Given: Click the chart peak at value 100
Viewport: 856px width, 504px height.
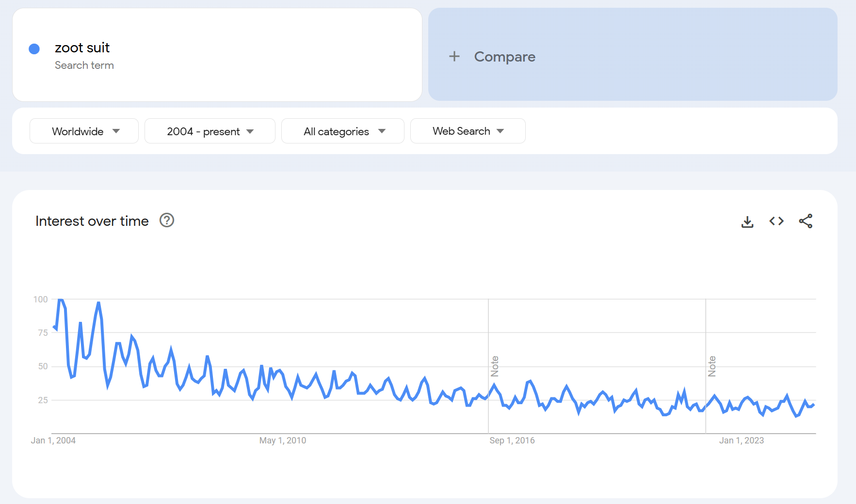Looking at the screenshot, I should 61,300.
